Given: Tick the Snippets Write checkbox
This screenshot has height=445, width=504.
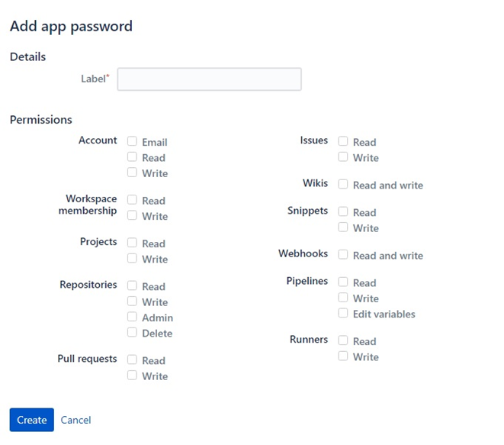Looking at the screenshot, I should click(x=344, y=227).
